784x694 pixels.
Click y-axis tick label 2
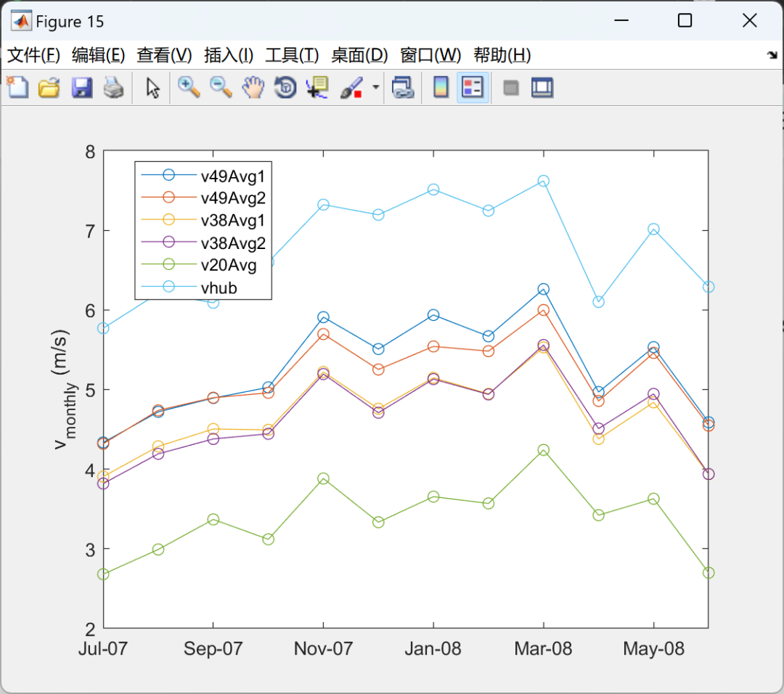(x=90, y=629)
